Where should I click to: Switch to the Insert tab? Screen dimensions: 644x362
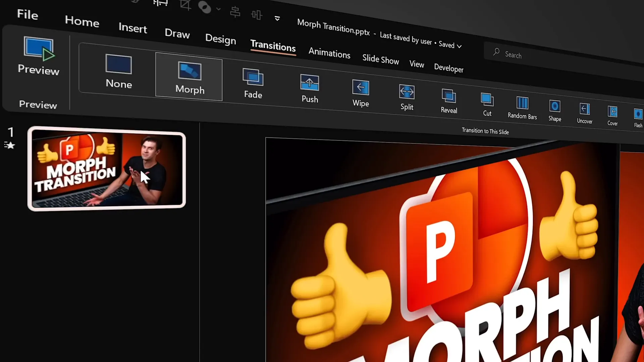point(132,28)
